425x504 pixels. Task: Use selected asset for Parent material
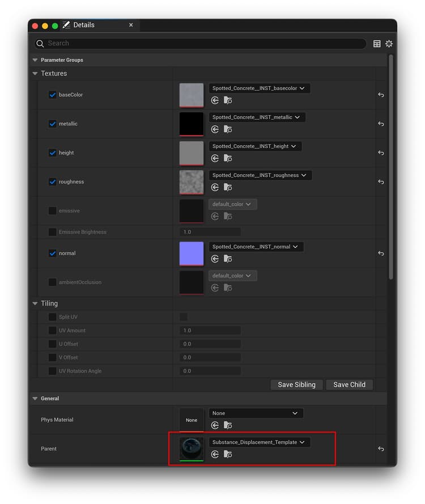215,454
